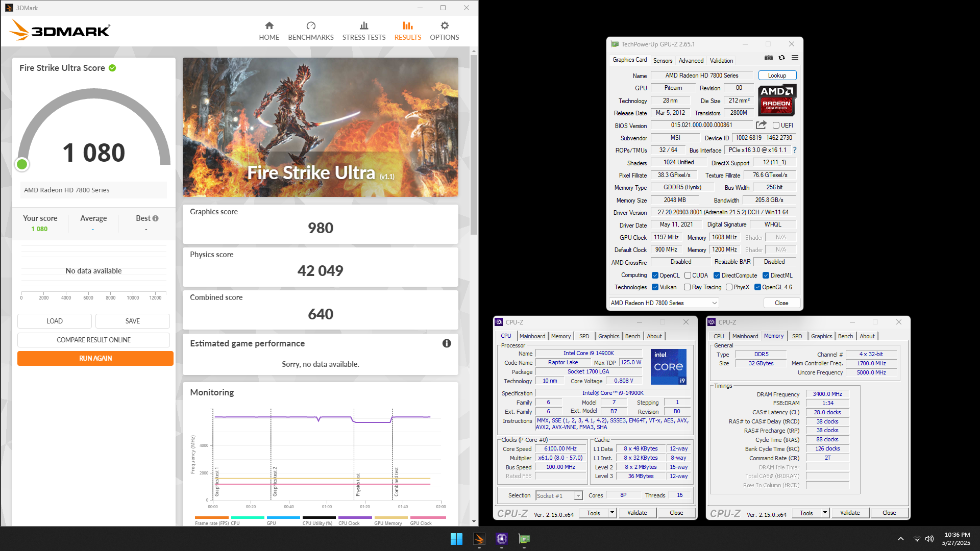Click Validate in the left CPU-Z window
This screenshot has width=980, height=551.
click(x=637, y=513)
